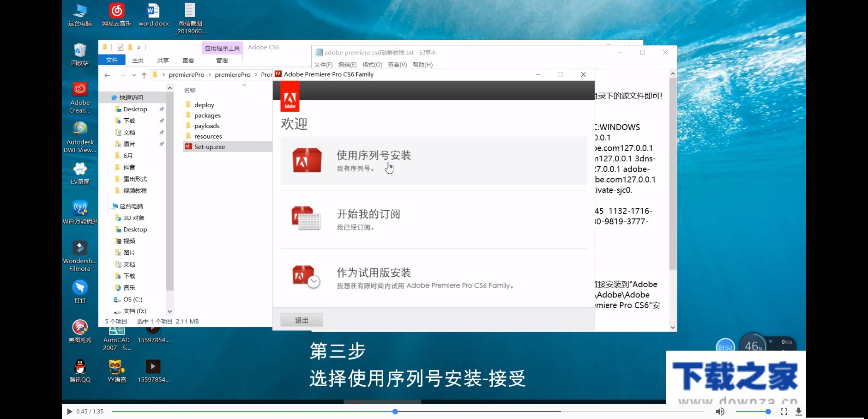Switch to the 查看 ribbon tab
The height and width of the screenshot is (419, 868).
(188, 60)
